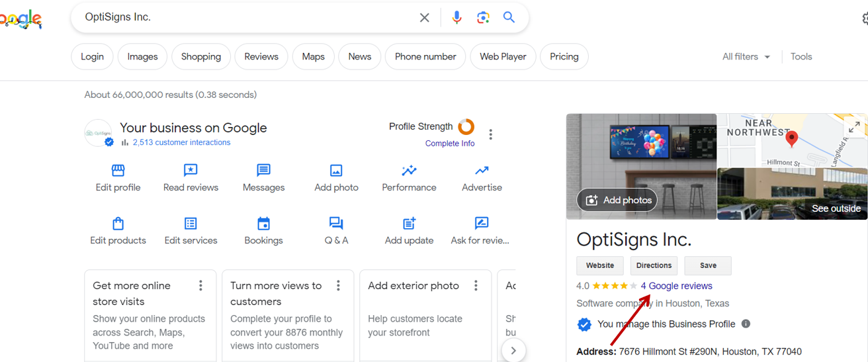Image resolution: width=868 pixels, height=362 pixels.
Task: Open the Bookings calendar icon
Action: point(263,223)
